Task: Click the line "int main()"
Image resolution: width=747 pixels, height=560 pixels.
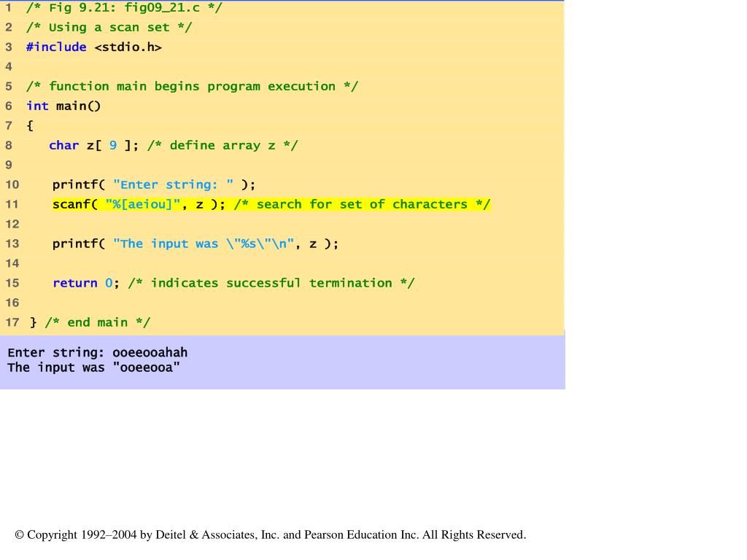Action: 63,106
